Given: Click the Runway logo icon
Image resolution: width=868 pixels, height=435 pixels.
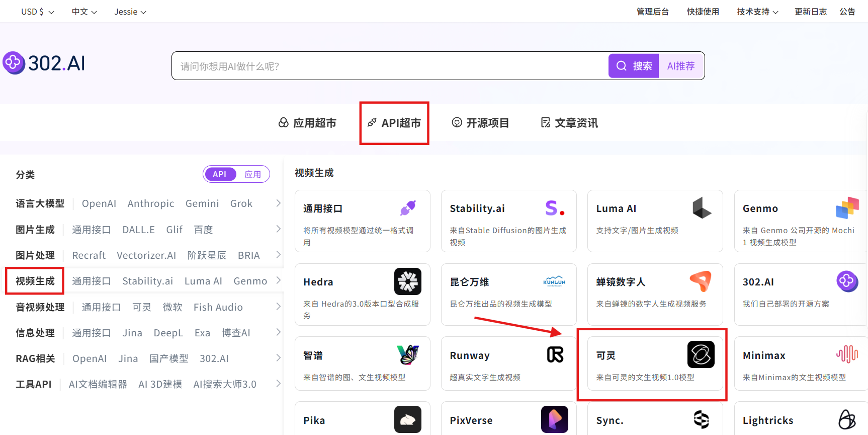Looking at the screenshot, I should coord(555,354).
